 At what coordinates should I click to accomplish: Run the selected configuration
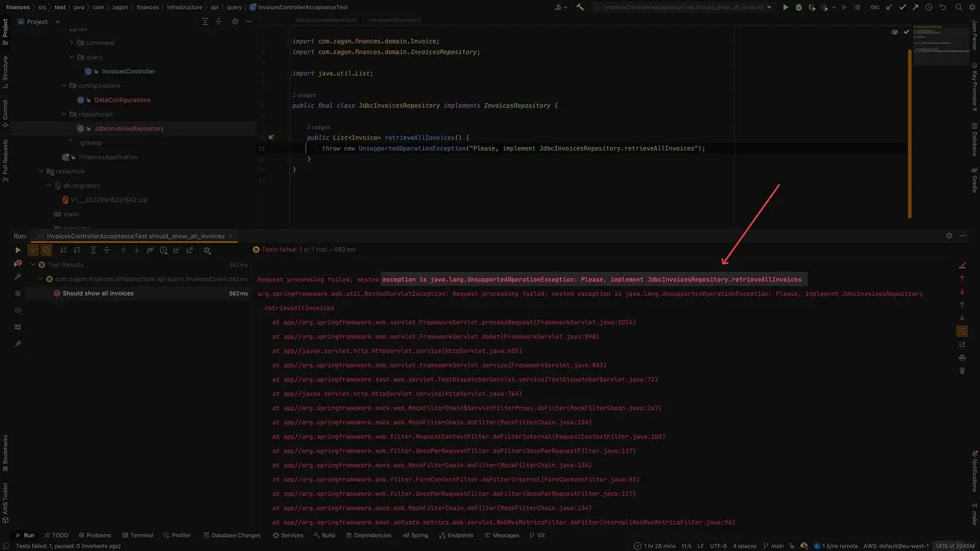click(785, 7)
